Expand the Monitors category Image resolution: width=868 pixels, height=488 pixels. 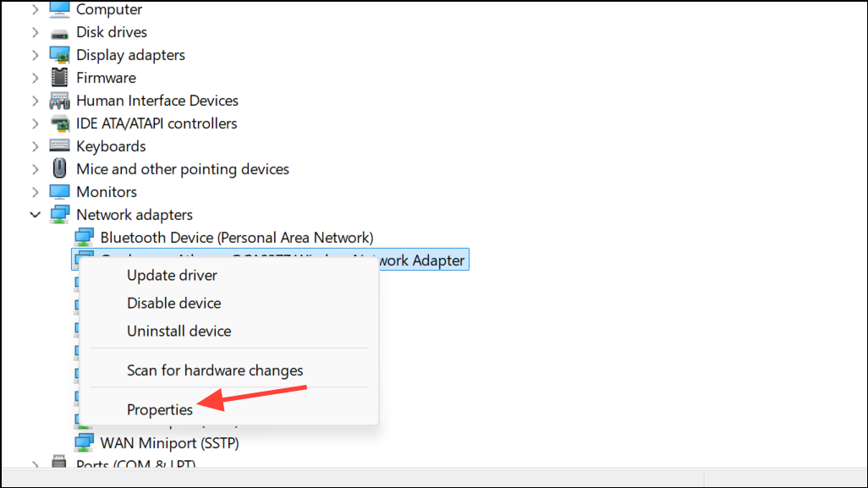pos(35,192)
